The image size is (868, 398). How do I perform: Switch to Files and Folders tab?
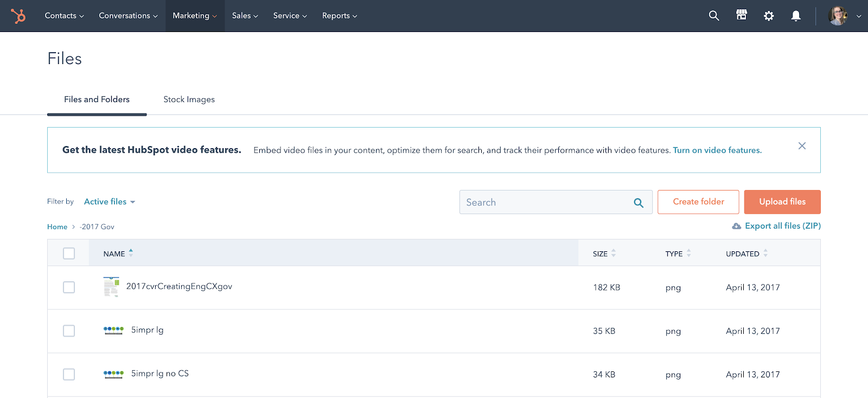tap(97, 99)
